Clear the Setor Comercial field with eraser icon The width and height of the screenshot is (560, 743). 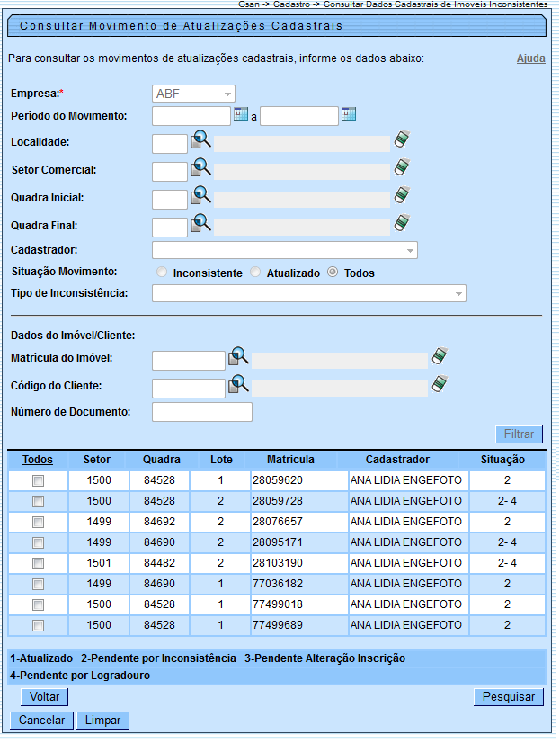402,168
